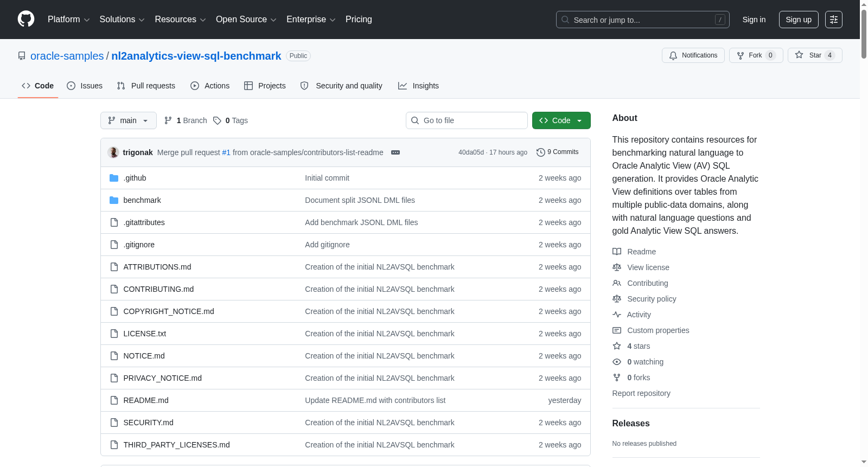Screen dimensions: 868x467
Task: Open nl2analytics-view-sql-benchmark repository link
Action: pyautogui.click(x=196, y=56)
